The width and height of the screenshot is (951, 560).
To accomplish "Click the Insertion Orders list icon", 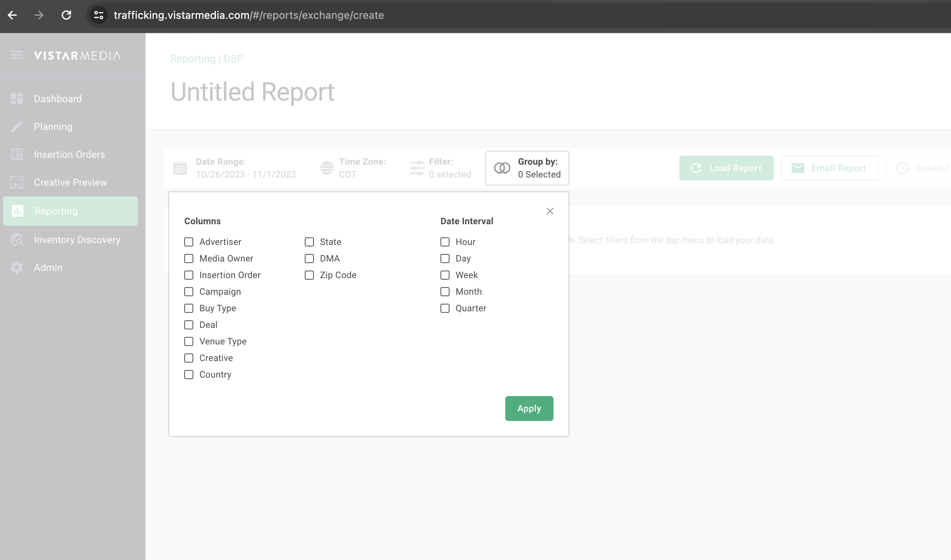I will coord(17,155).
